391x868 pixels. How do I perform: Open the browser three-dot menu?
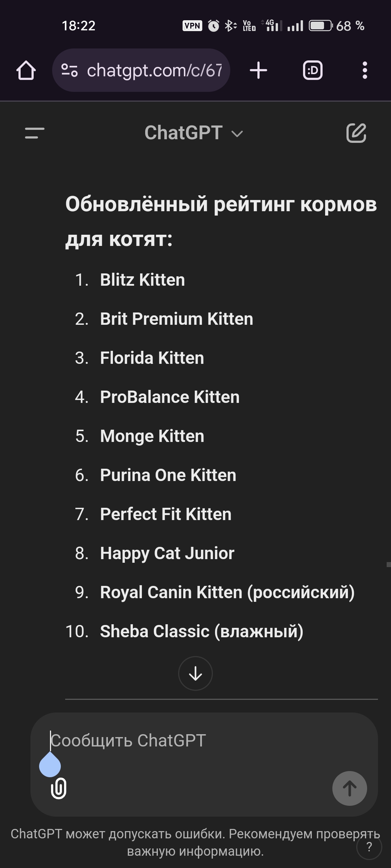coord(365,70)
